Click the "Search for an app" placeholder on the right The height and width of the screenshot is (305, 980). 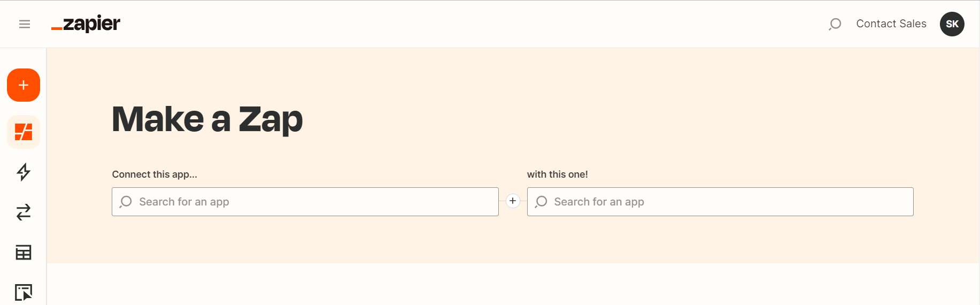[599, 202]
